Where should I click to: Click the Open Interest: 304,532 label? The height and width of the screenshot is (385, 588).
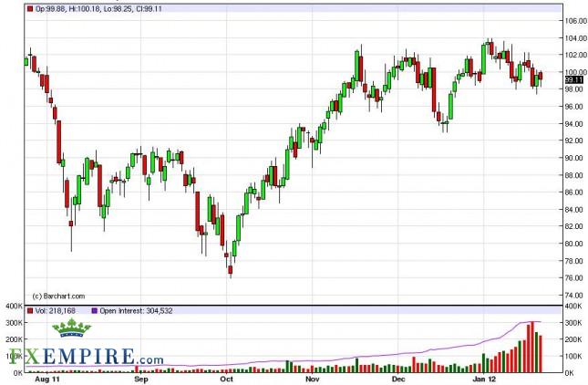(x=136, y=311)
